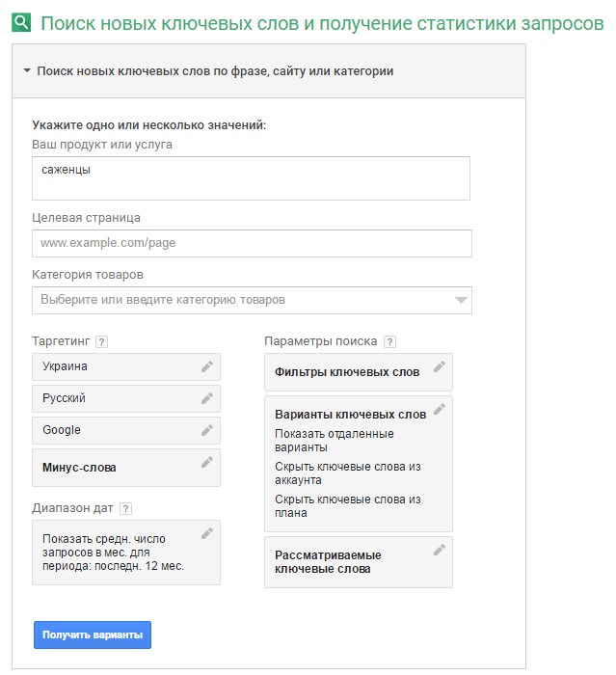
Task: Edit Рассматриваемые ключевые слова pencil icon
Action: (439, 550)
